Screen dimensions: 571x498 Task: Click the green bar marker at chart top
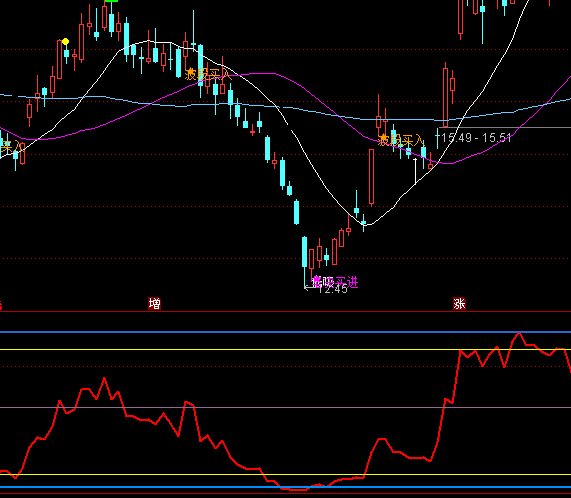[111, 1]
